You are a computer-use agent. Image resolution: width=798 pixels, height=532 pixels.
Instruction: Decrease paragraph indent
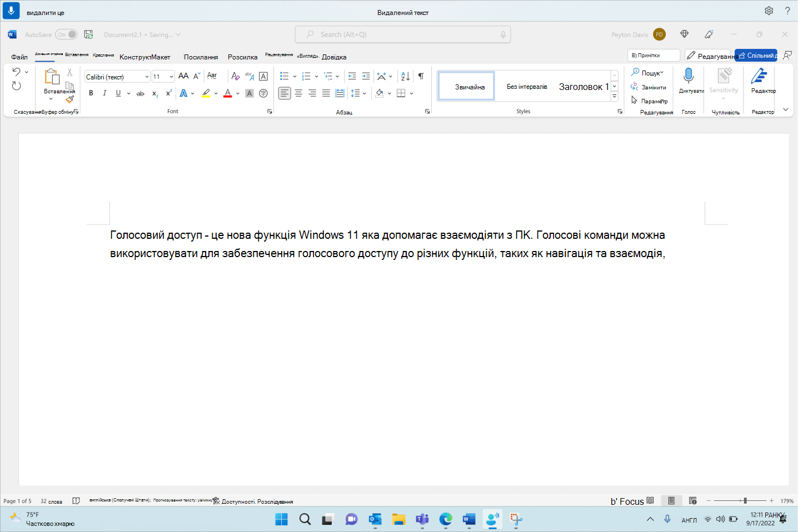point(352,76)
